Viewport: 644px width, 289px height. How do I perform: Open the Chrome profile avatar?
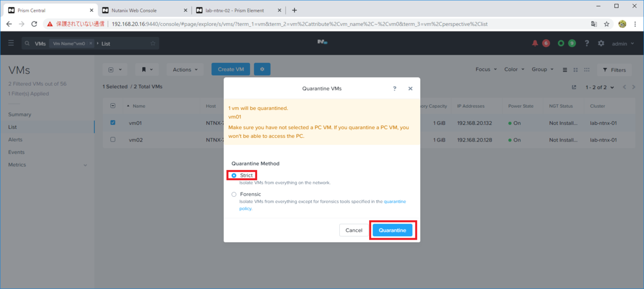pos(622,24)
